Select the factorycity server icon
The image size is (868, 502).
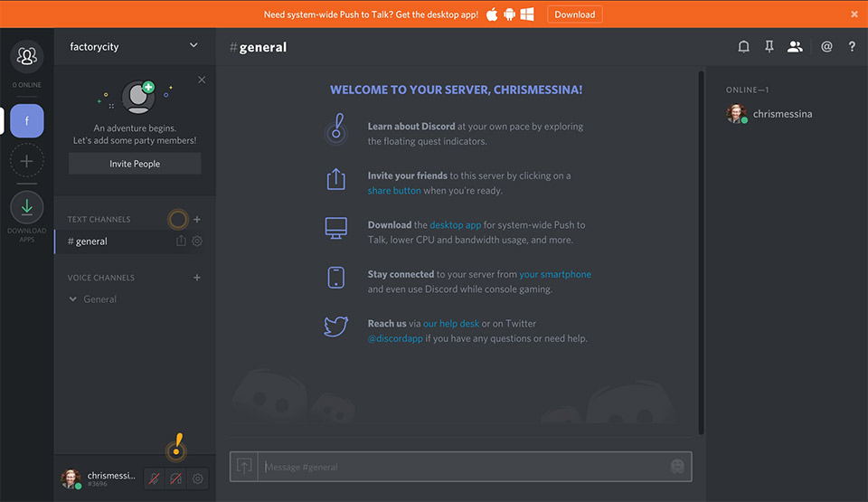(26, 121)
